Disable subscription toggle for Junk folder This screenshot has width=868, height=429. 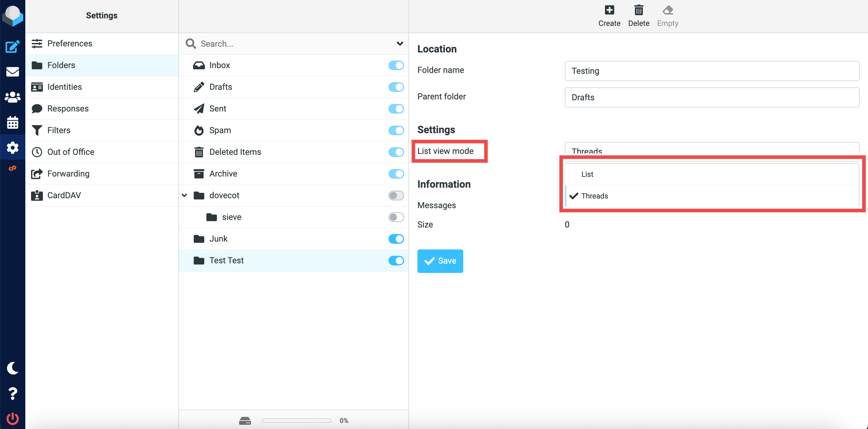tap(396, 239)
